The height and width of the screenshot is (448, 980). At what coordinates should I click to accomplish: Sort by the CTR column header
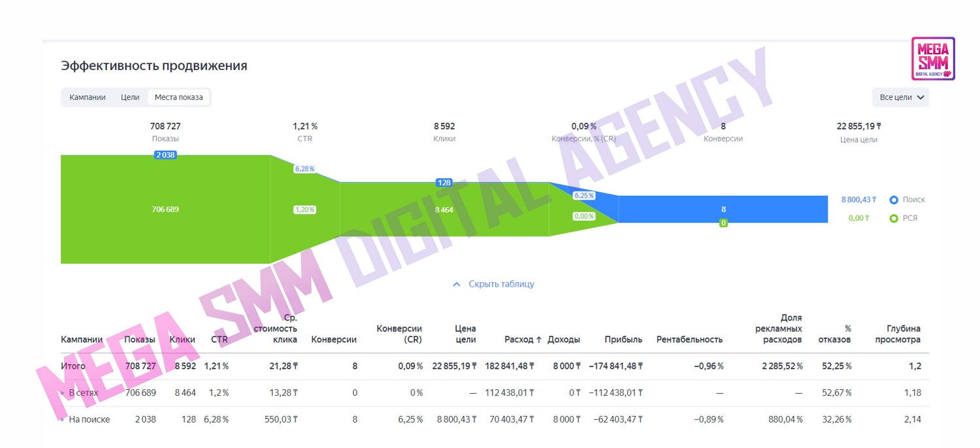tap(220, 340)
